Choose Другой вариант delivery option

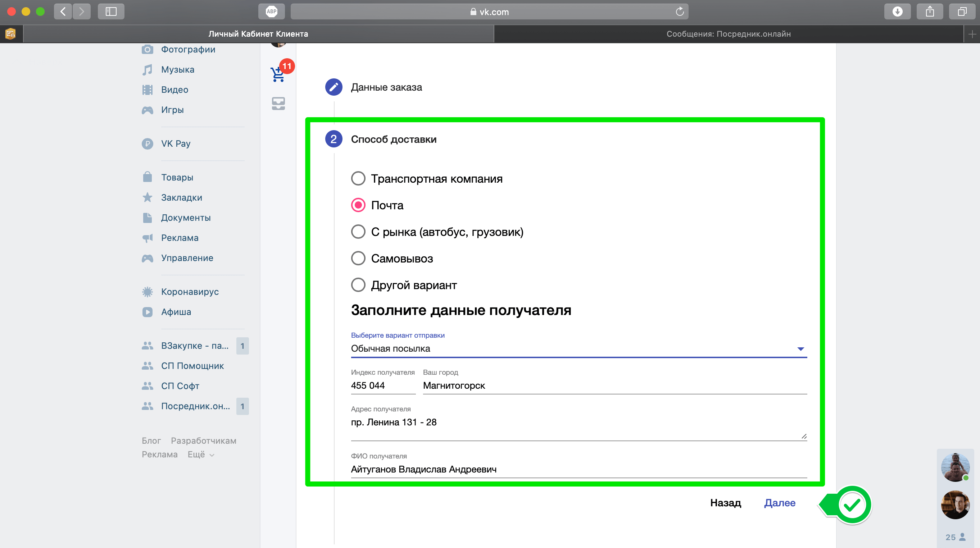coord(358,285)
